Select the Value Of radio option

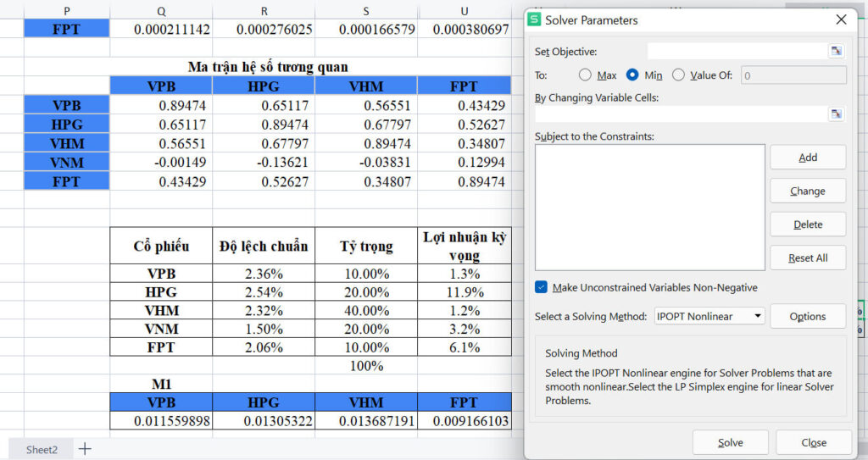pyautogui.click(x=678, y=75)
